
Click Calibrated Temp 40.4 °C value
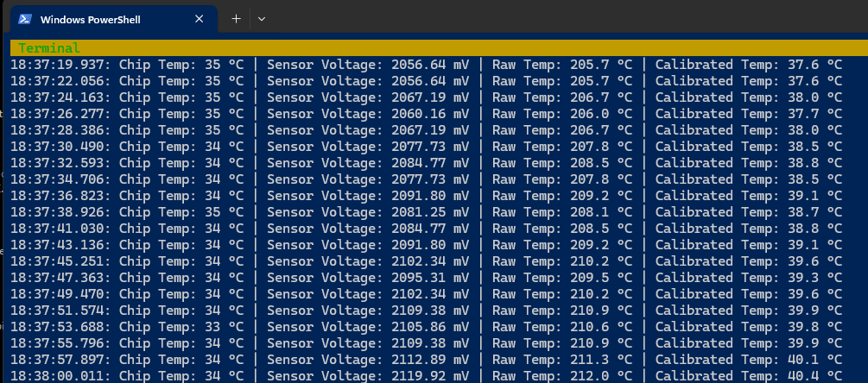point(814,376)
